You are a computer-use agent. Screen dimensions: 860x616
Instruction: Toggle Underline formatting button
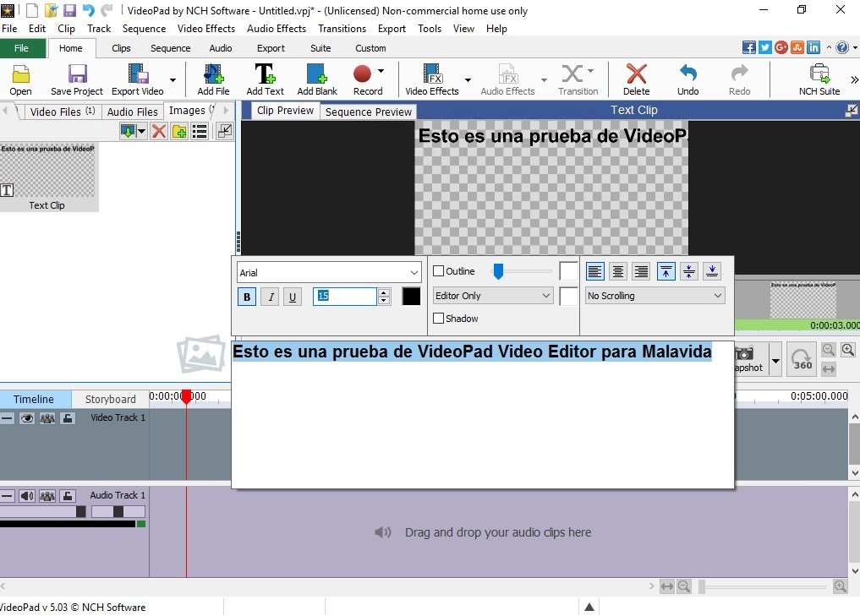point(293,297)
